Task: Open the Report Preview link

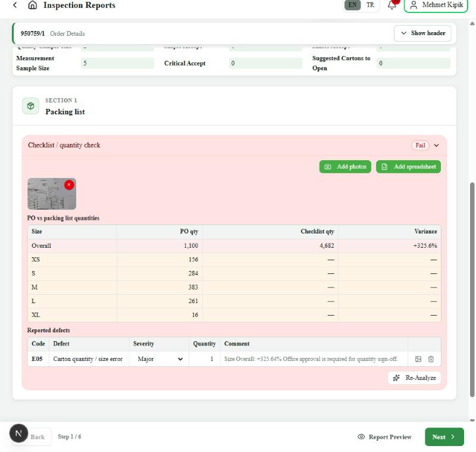Action: click(x=384, y=437)
